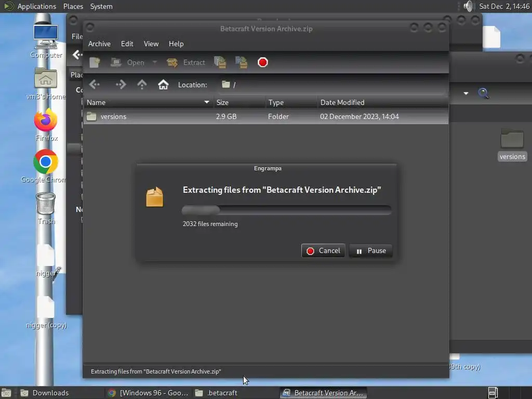Viewport: 532px width, 399px height.
Task: Sort by the Name column header
Action: [x=148, y=102]
